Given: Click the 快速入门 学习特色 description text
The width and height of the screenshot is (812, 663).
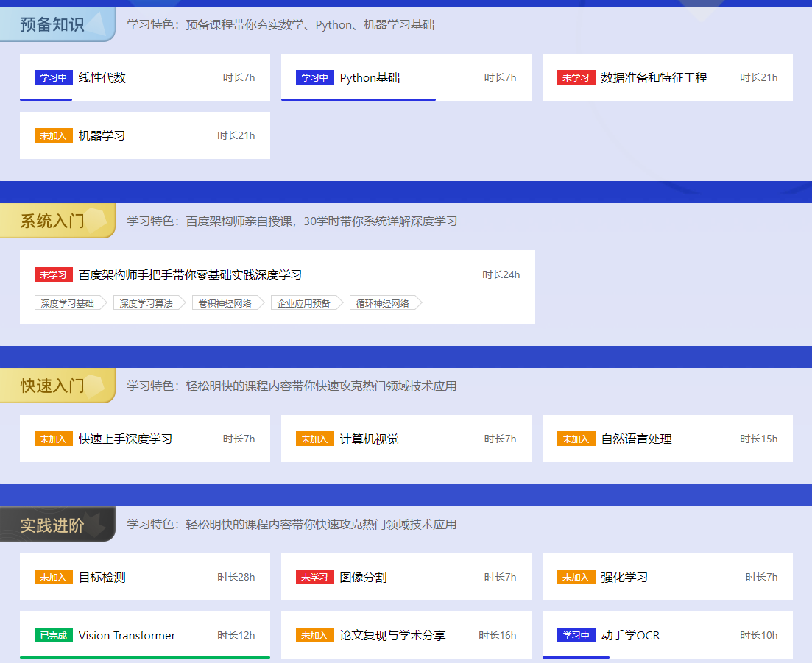Looking at the screenshot, I should pyautogui.click(x=292, y=386).
